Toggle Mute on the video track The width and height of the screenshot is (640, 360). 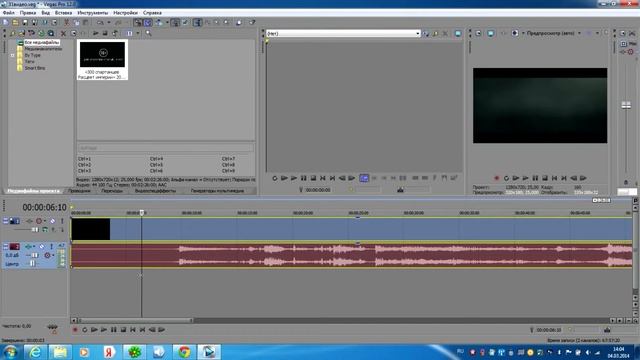click(x=53, y=221)
